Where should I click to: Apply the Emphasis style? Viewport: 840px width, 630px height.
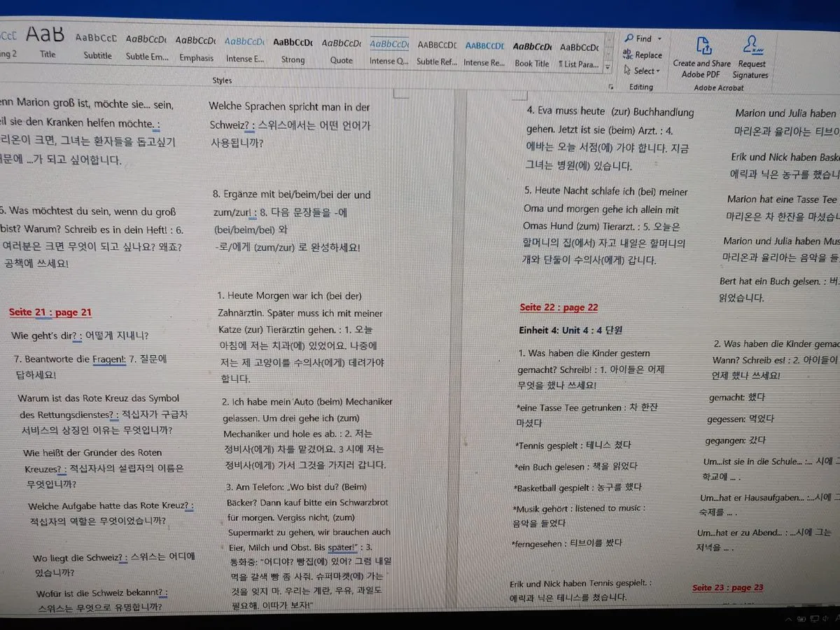click(196, 48)
